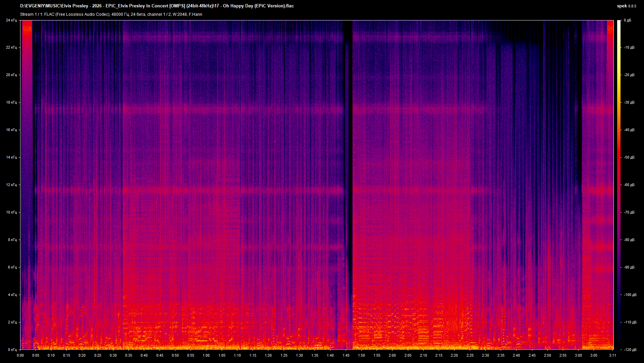Viewport: 644px width, 363px height.
Task: Click the 1:20 time axis label
Action: coord(268,355)
